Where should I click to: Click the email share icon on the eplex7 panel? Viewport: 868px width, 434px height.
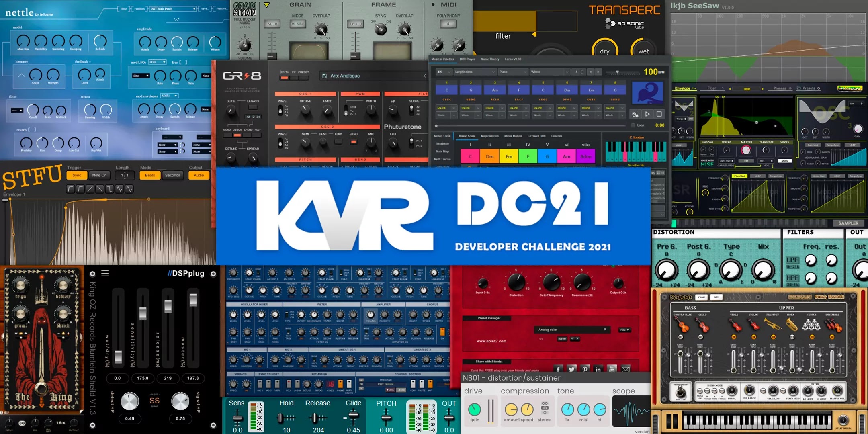pyautogui.click(x=625, y=369)
